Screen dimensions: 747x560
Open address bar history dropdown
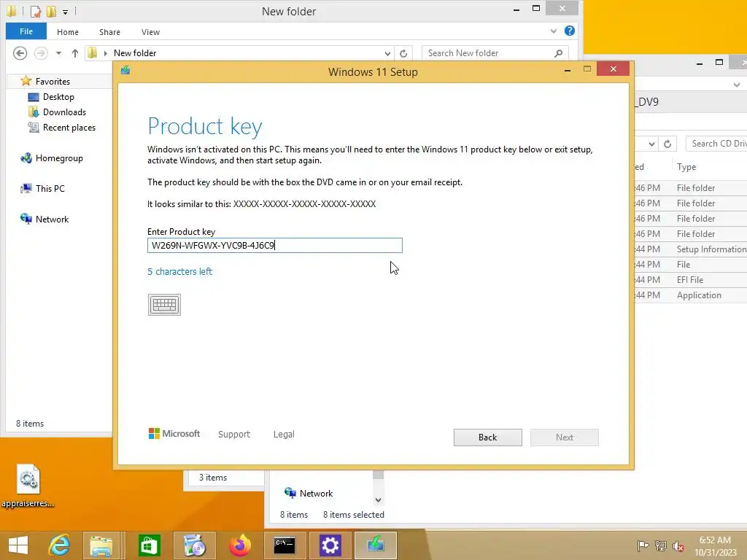coord(387,53)
